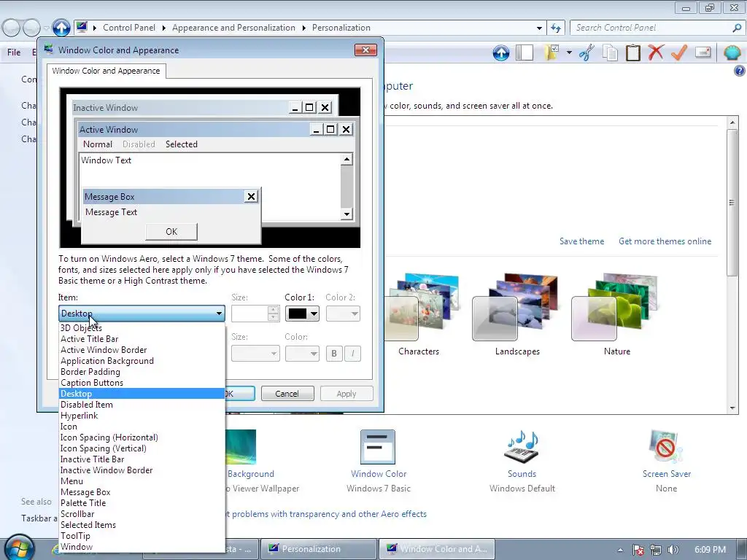Open the File menu
Viewport: 747px width, 560px height.
pyautogui.click(x=14, y=52)
